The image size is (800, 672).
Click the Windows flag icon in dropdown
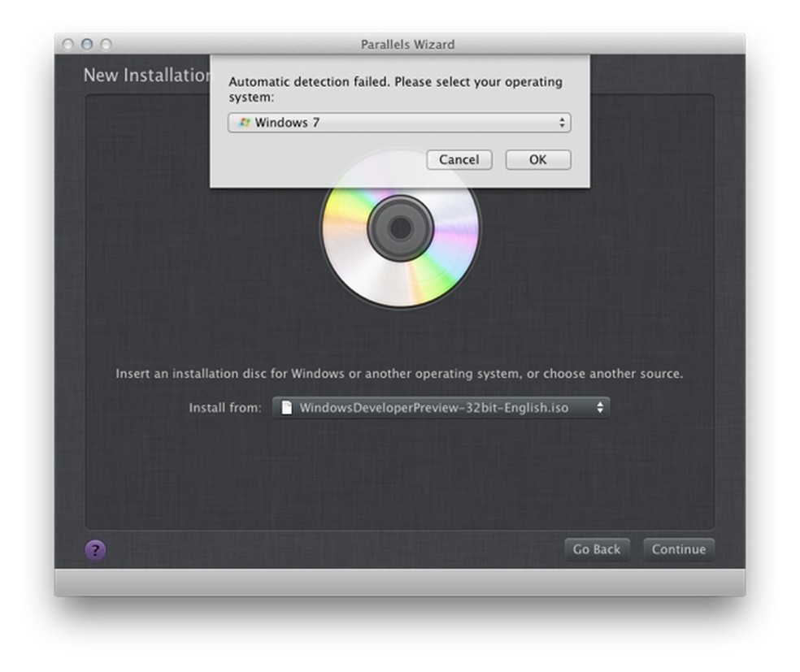pyautogui.click(x=245, y=123)
